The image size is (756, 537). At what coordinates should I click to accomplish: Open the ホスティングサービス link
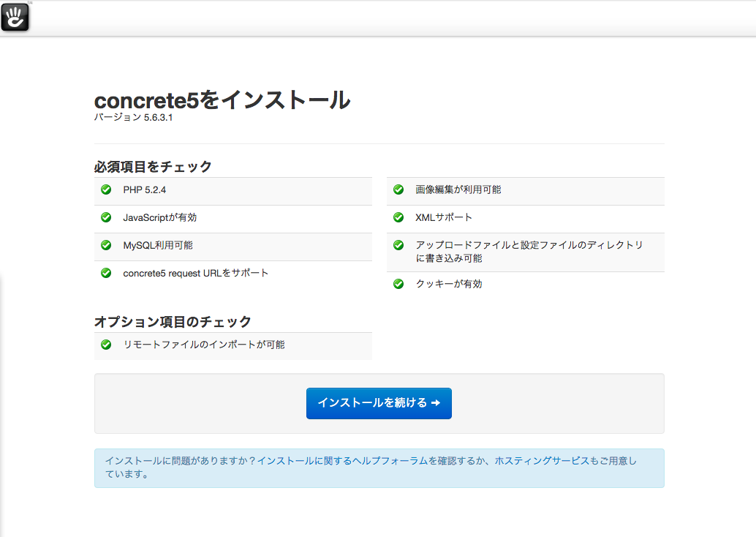click(x=542, y=461)
